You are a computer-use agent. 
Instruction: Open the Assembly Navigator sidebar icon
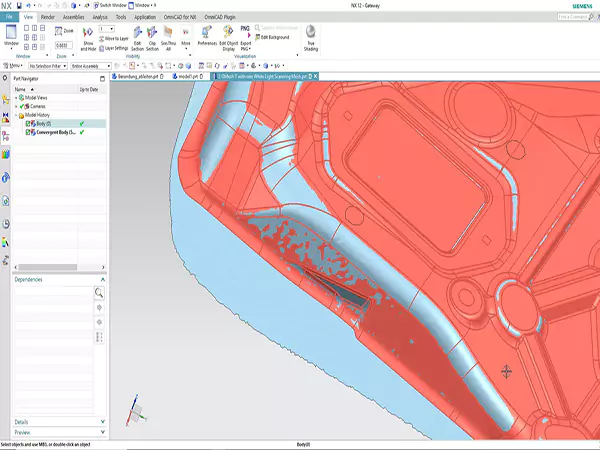(5, 100)
